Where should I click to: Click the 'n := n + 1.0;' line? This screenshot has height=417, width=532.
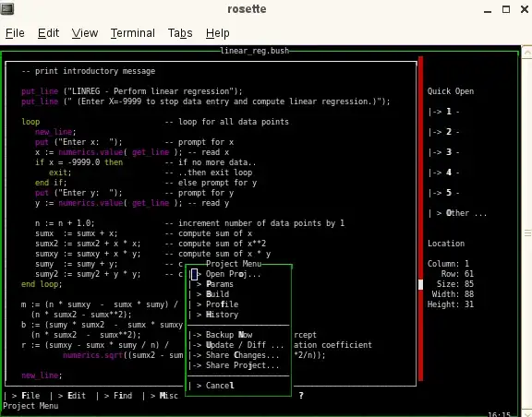pyautogui.click(x=65, y=223)
